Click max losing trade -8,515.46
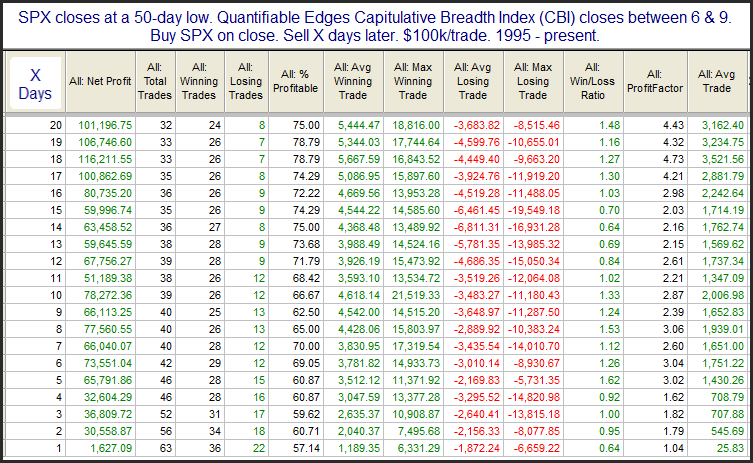 tap(537, 125)
